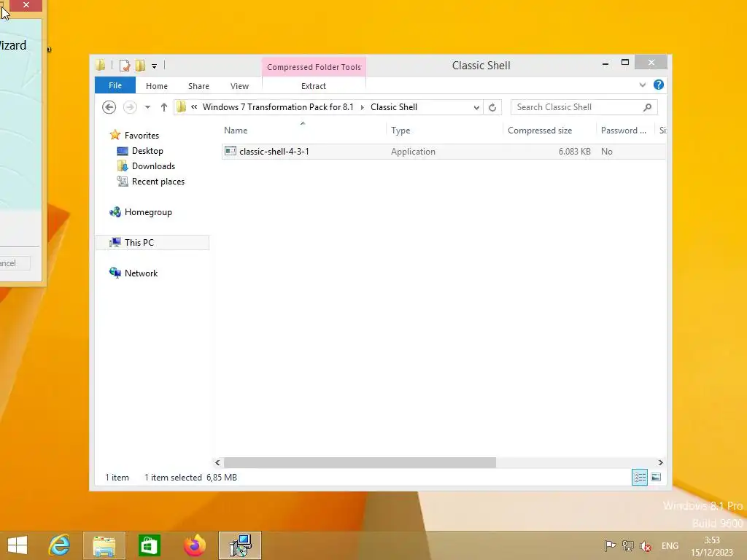Sort by the Type column header
The width and height of the screenshot is (747, 560).
(x=444, y=131)
